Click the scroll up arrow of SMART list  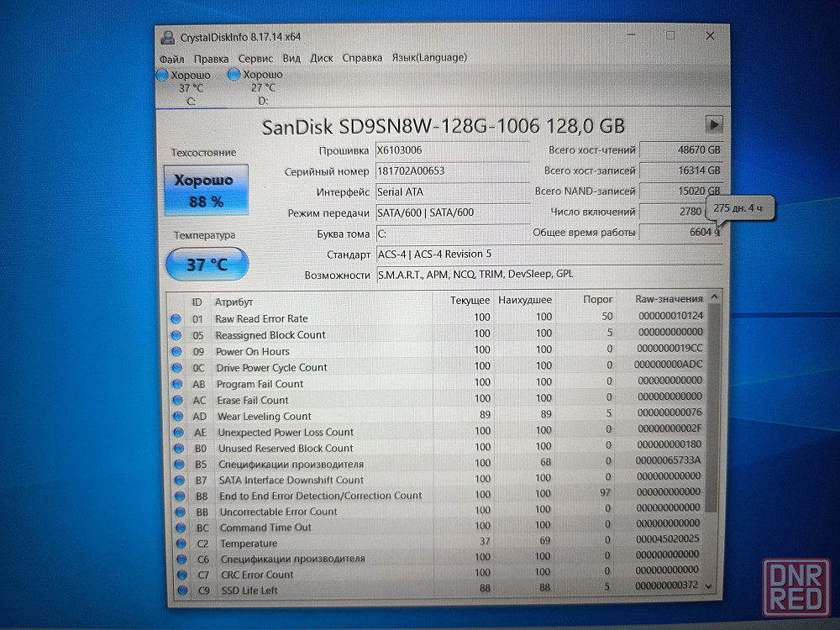713,297
